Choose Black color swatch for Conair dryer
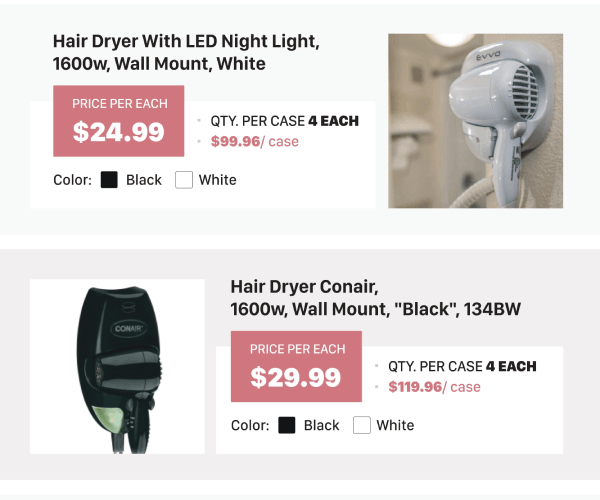The image size is (600, 500). coord(287,425)
